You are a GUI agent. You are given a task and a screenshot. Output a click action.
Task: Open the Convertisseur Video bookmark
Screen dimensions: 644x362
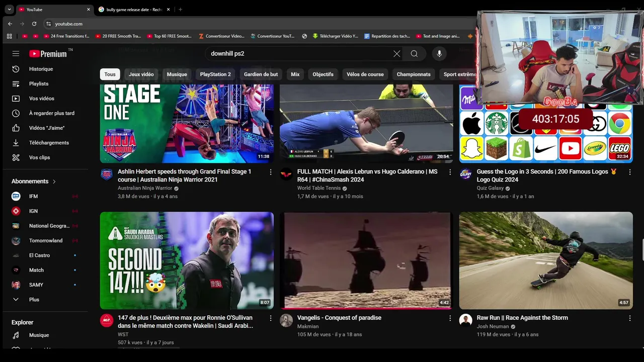pos(221,36)
